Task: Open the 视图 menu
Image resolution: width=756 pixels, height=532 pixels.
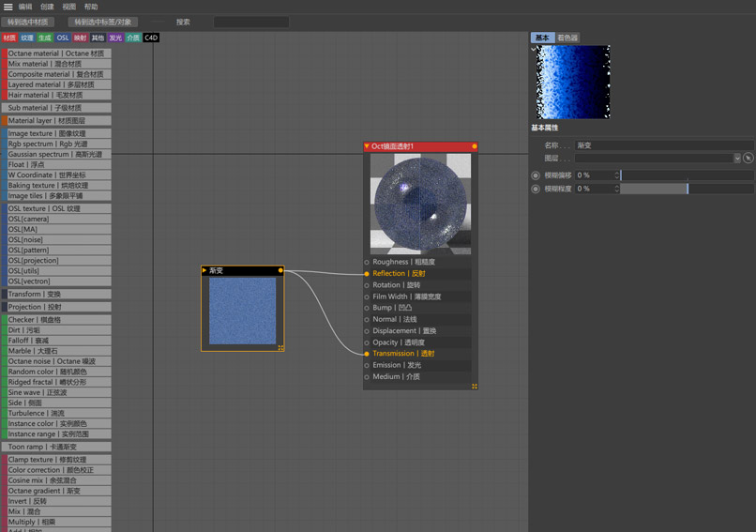Action: (x=69, y=7)
